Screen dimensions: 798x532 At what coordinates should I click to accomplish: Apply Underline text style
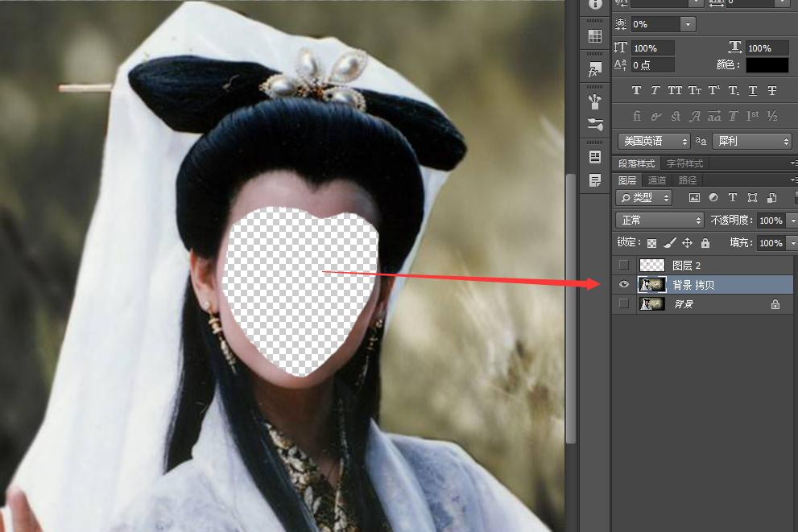pos(753,91)
